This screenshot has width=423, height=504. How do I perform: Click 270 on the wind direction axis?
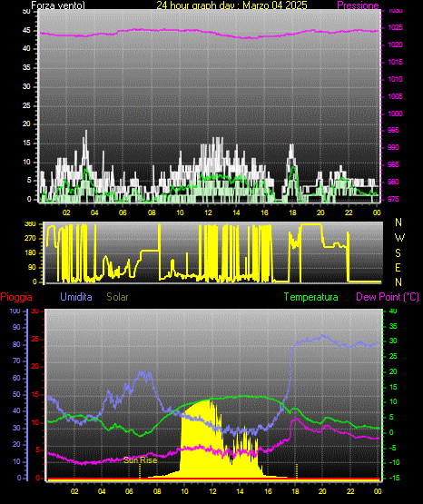(x=31, y=239)
